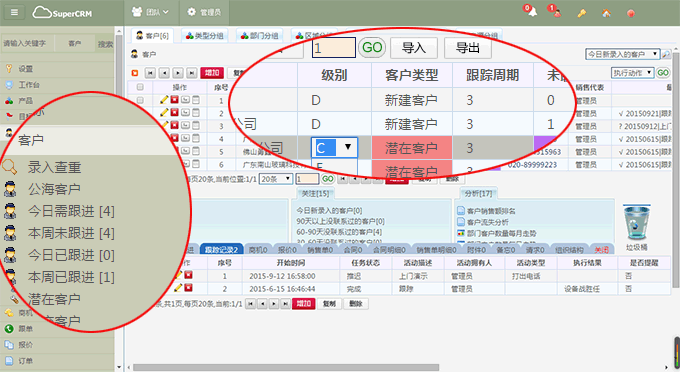Tick the select-all checkbox in table header
Image resolution: width=680 pixels, height=372 pixels.
point(140,87)
